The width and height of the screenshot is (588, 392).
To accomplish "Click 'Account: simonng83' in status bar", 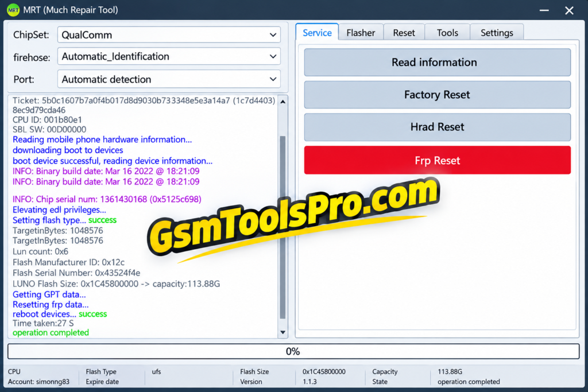I will (x=38, y=382).
